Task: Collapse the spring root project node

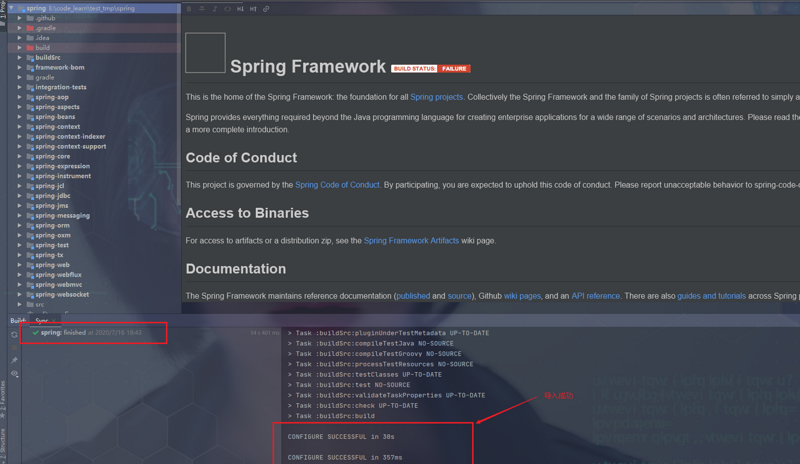Action: (x=11, y=8)
